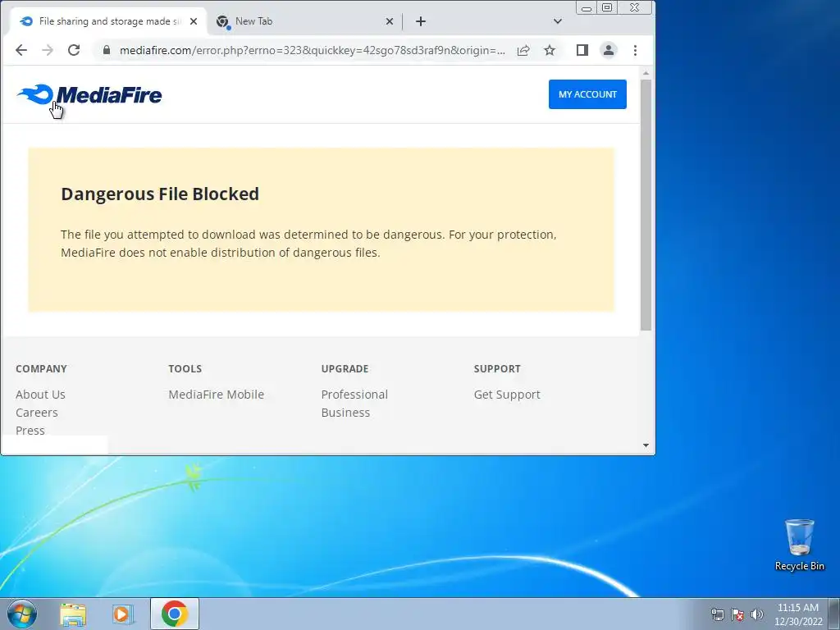Bookmark this page with the star icon
The width and height of the screenshot is (840, 630).
click(x=550, y=50)
